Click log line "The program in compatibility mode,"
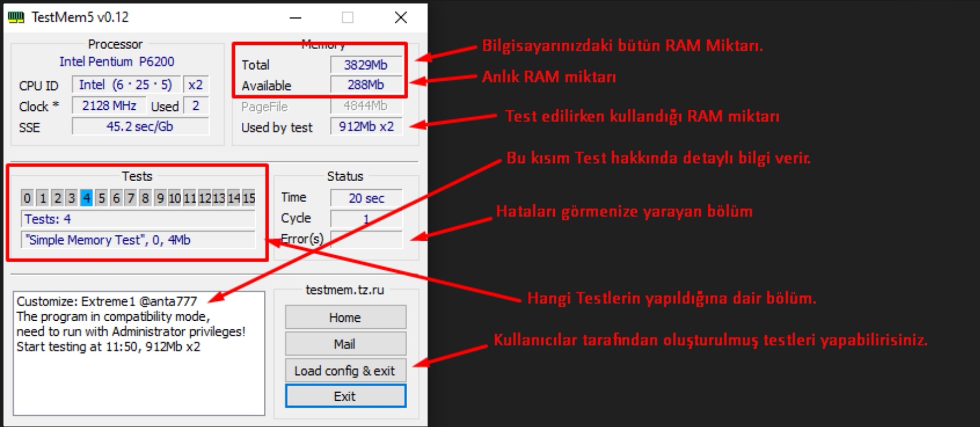The width and height of the screenshot is (980, 427). tap(113, 317)
